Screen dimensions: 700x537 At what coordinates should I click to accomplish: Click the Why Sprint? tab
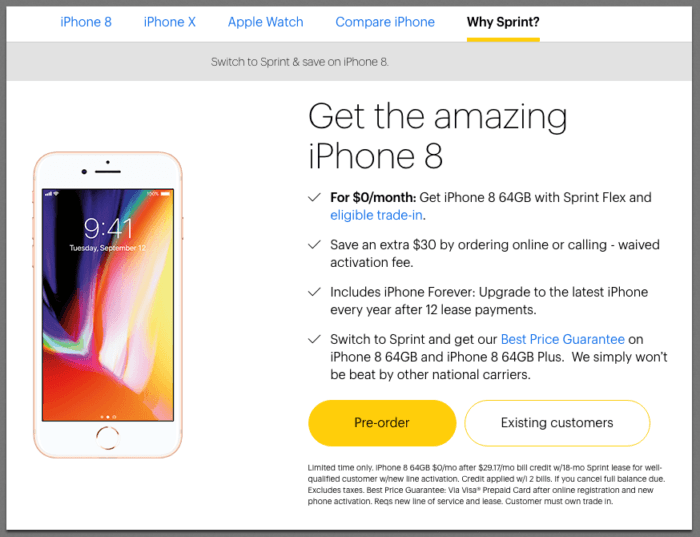coord(503,22)
